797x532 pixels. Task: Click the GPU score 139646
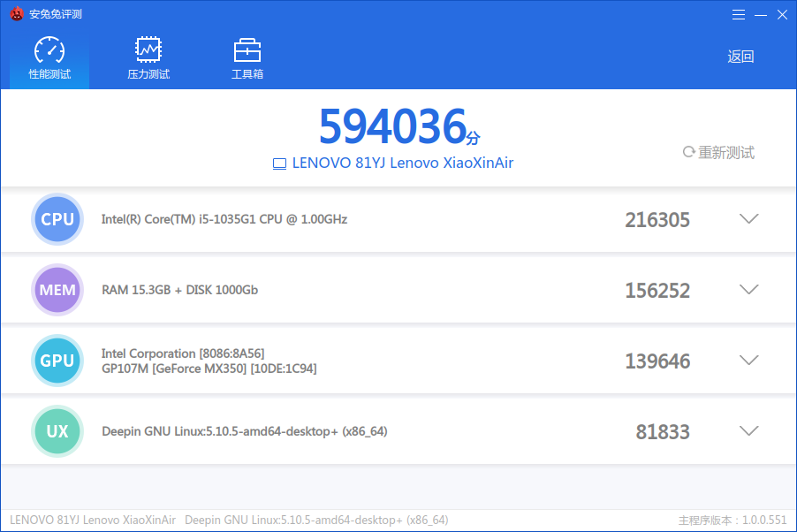tap(657, 361)
